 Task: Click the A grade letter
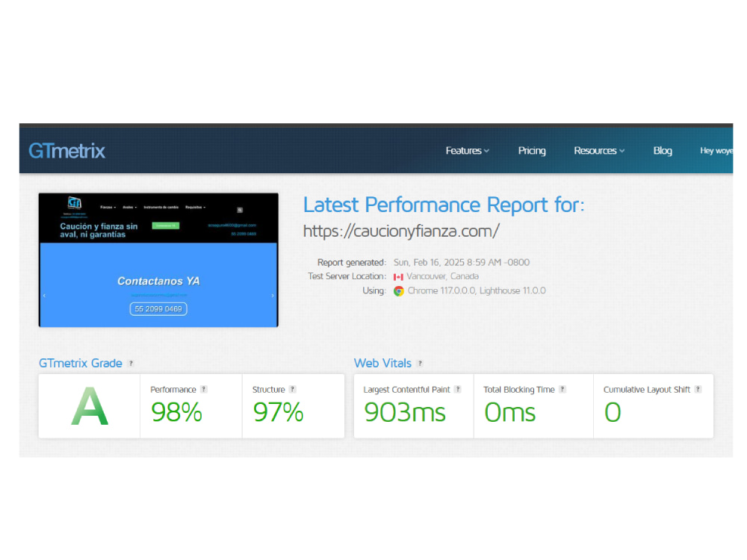click(x=90, y=406)
